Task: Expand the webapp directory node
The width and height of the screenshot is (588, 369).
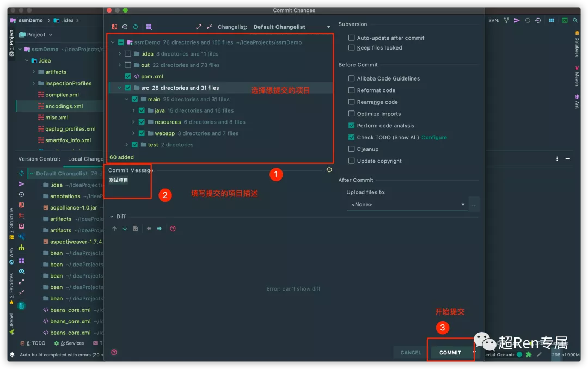Action: pos(133,133)
